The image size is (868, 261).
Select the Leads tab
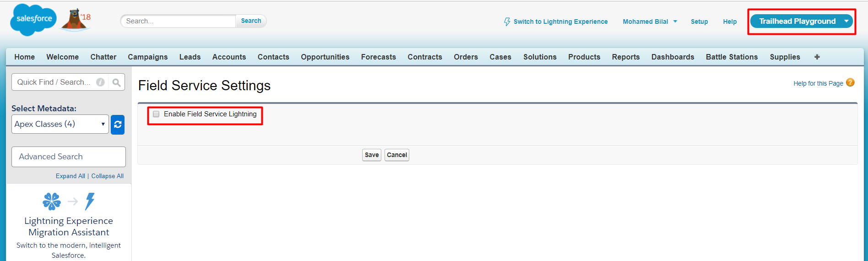(x=190, y=57)
